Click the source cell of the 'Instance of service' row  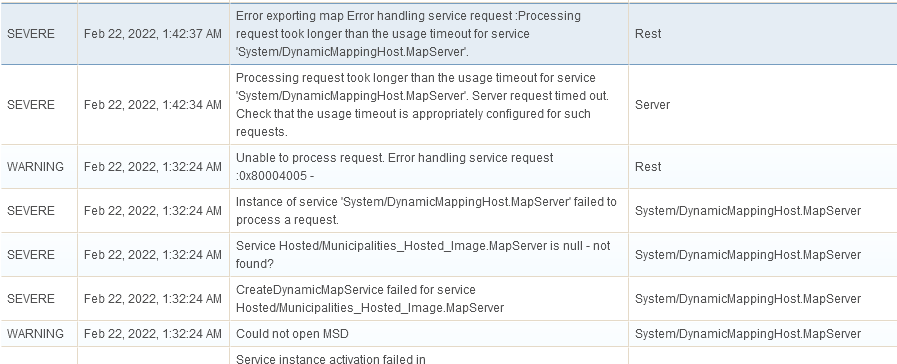click(x=763, y=211)
